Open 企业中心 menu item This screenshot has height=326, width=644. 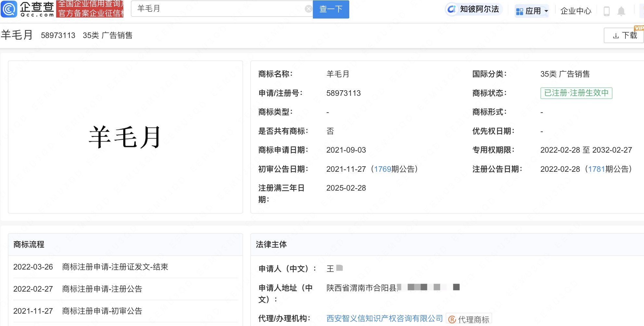click(576, 11)
